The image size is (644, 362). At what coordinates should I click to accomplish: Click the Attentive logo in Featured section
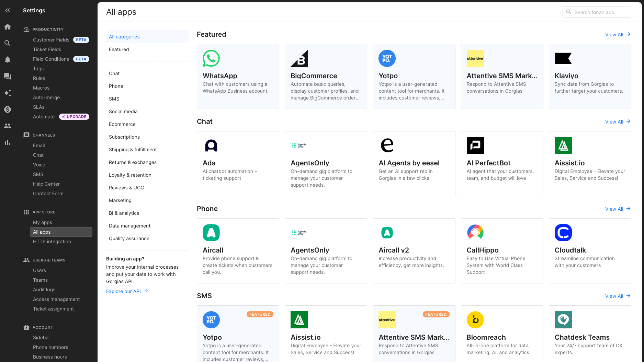coord(475,58)
